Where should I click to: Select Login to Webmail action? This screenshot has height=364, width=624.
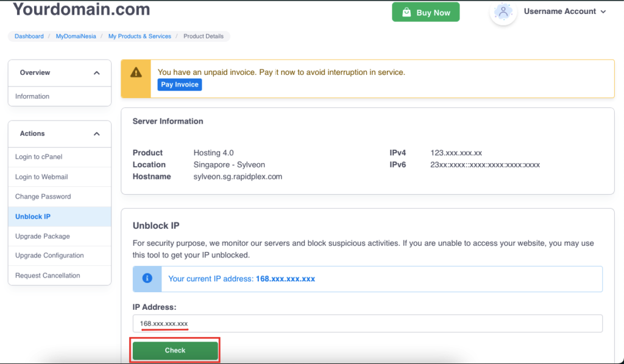point(60,177)
